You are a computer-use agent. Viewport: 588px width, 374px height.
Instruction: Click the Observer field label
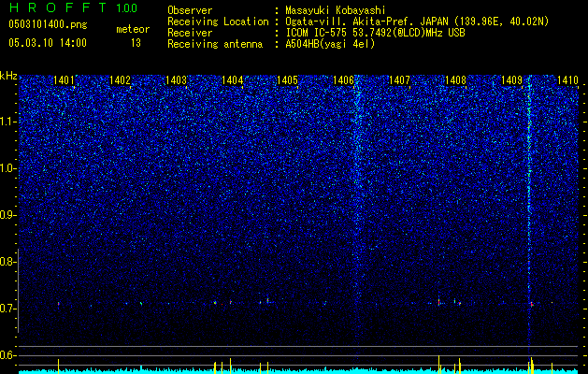[x=190, y=10]
